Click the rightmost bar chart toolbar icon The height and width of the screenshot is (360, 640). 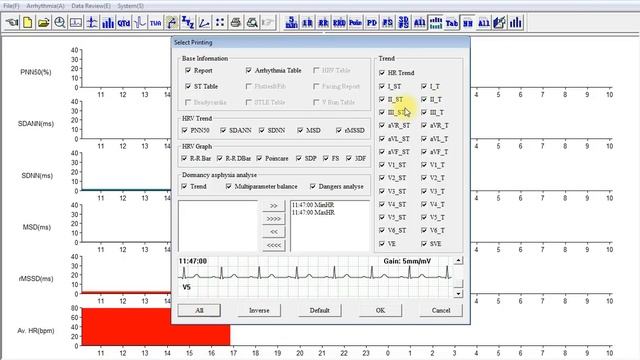[516, 22]
